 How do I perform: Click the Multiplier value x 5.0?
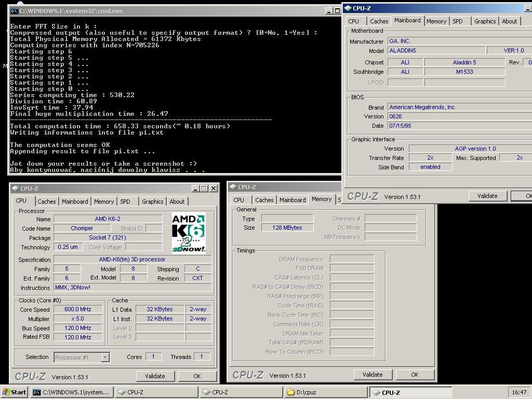coord(78,318)
